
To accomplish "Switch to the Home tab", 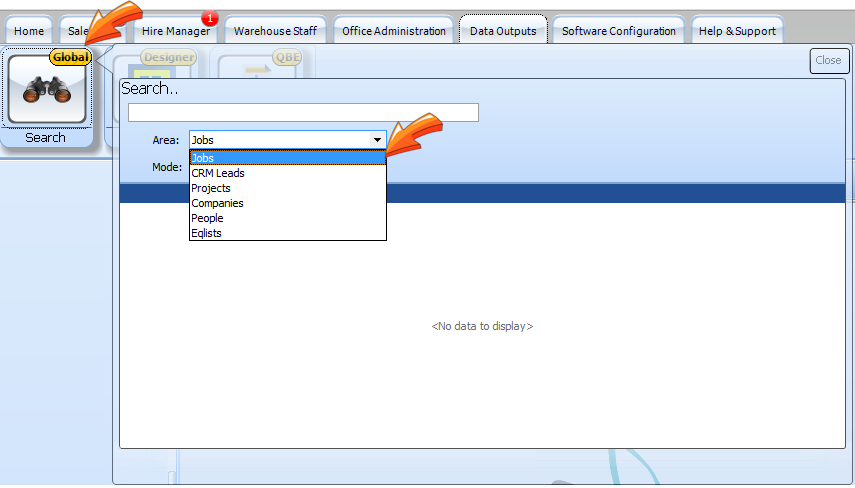I will click(29, 31).
